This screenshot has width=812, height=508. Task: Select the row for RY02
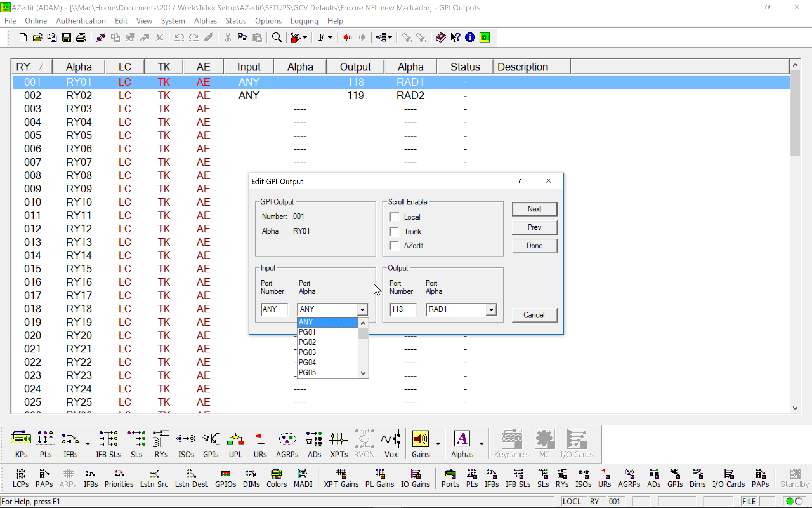pos(401,95)
